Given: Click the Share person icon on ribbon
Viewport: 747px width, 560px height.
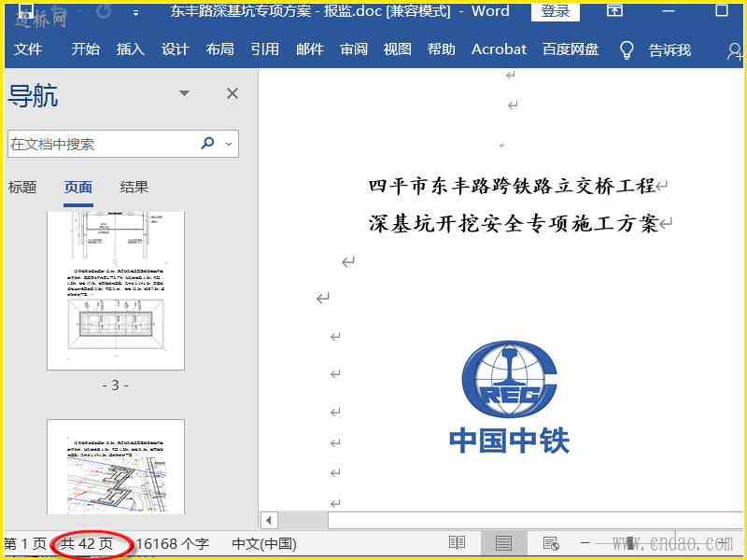Looking at the screenshot, I should click(736, 51).
